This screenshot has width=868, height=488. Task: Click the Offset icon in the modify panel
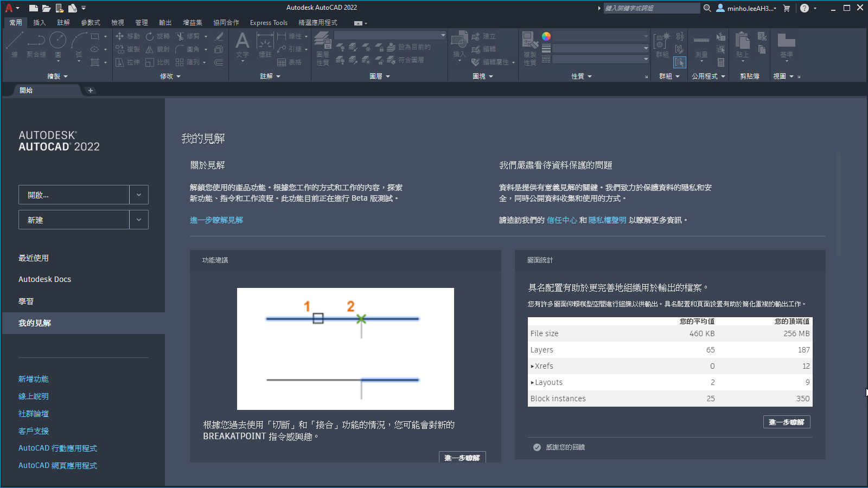[x=219, y=62]
